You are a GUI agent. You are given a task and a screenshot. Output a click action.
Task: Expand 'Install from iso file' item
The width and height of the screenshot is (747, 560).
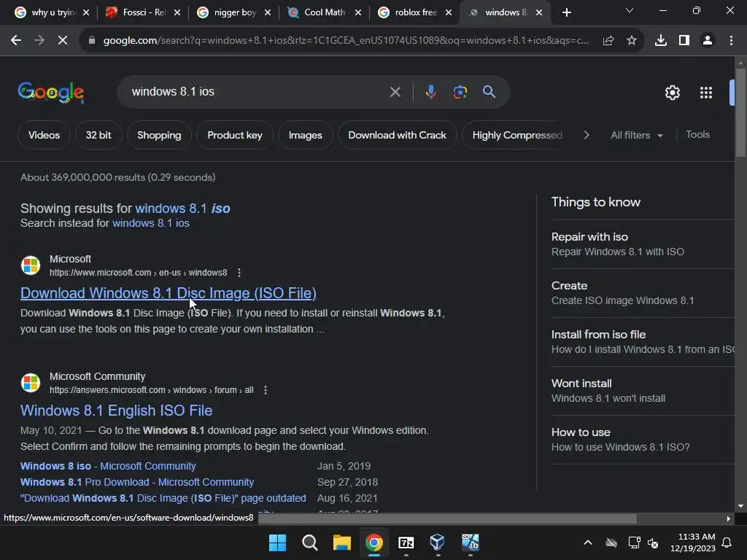[x=643, y=342]
